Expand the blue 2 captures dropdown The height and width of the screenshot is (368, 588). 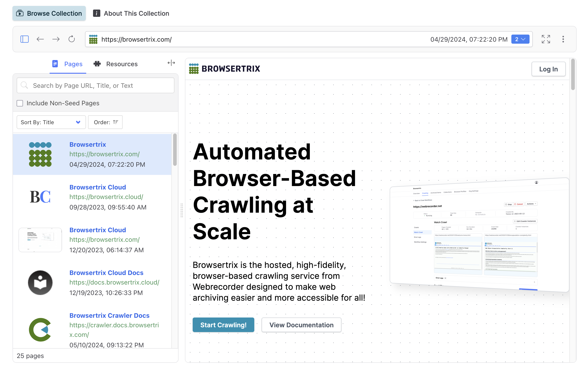click(520, 39)
